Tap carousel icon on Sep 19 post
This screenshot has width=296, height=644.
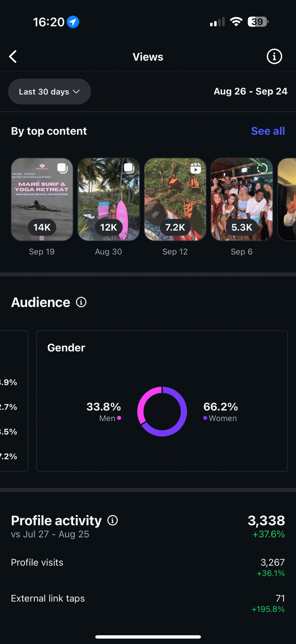point(62,168)
